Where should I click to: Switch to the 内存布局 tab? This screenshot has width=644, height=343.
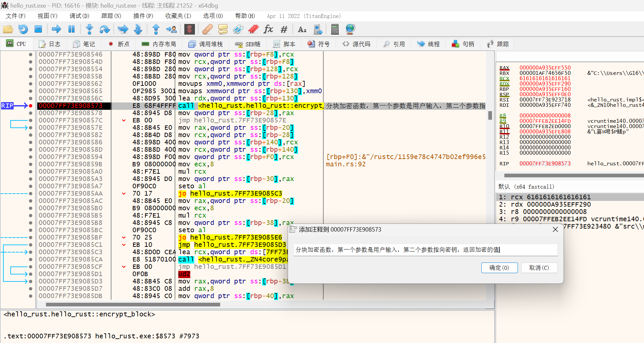point(159,44)
